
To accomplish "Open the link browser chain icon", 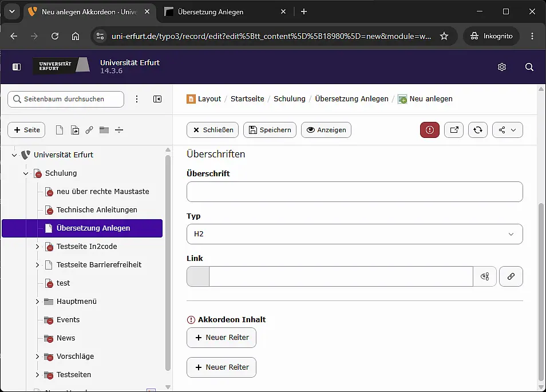I will (511, 276).
